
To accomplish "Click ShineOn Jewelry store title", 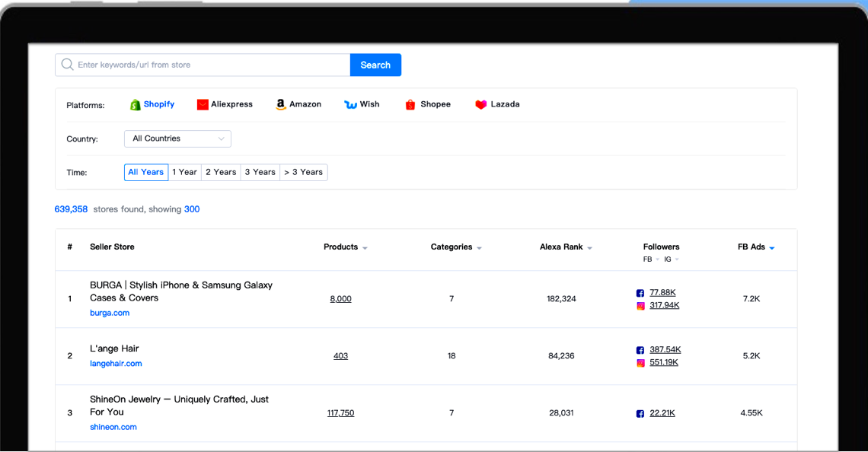I will [179, 406].
